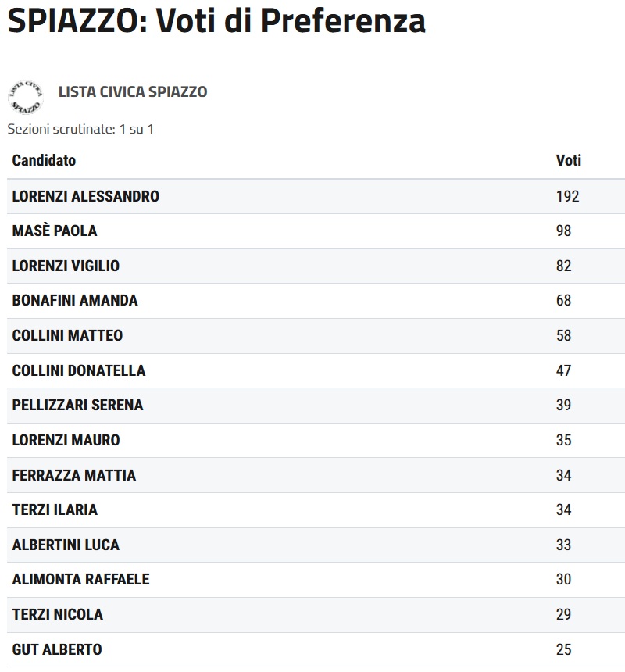Image resolution: width=625 pixels, height=672 pixels.
Task: Click the 192 votes value for Lorenzi Alessandro
Action: point(567,196)
